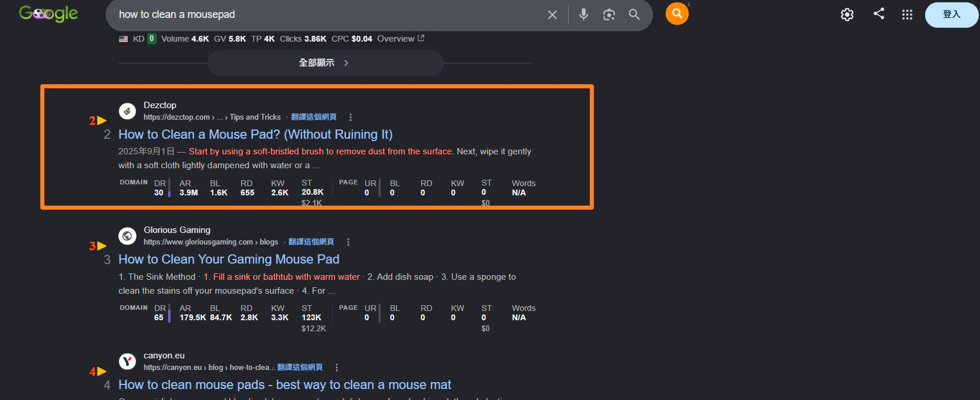Translate the canyon.eu page
Image resolution: width=980 pixels, height=400 pixels.
300,368
